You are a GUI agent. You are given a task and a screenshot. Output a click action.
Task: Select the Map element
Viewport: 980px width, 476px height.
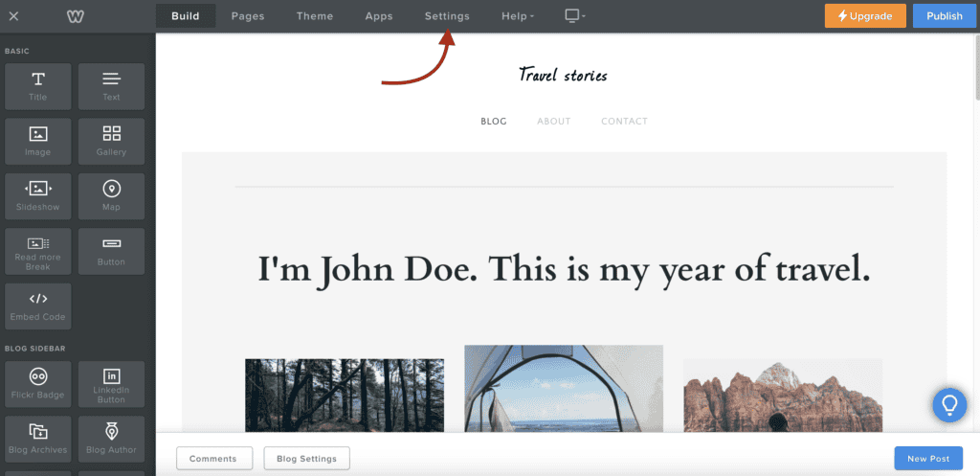111,196
